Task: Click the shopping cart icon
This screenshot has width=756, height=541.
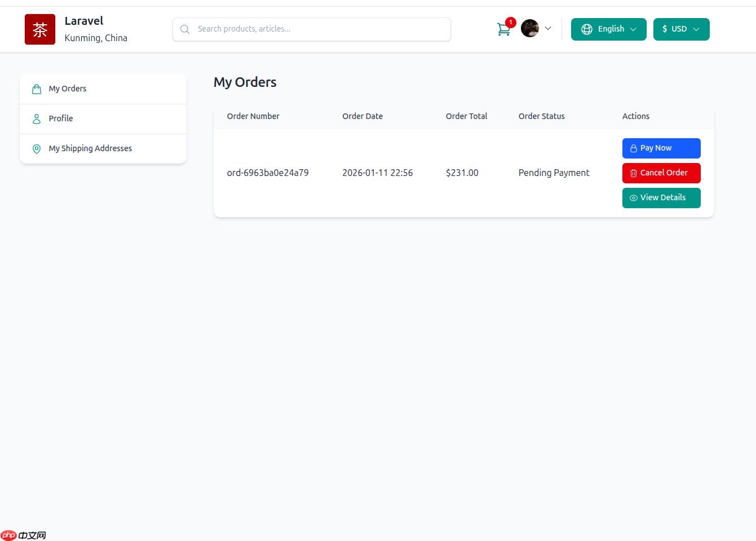Action: [x=503, y=29]
